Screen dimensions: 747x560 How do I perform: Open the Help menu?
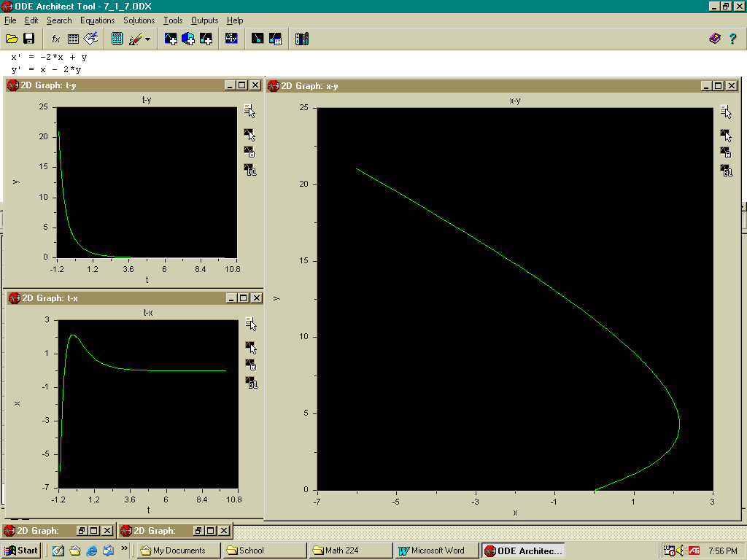(235, 20)
